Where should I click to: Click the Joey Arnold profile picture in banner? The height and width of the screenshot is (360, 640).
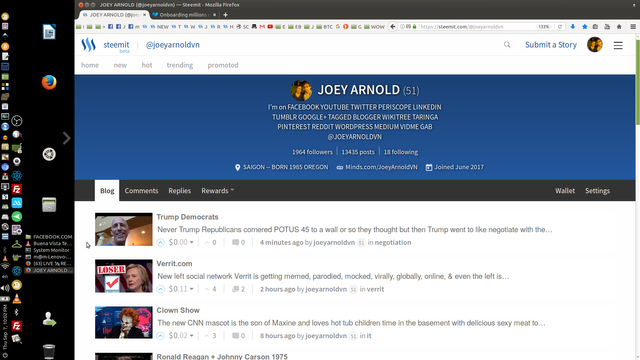pos(301,90)
